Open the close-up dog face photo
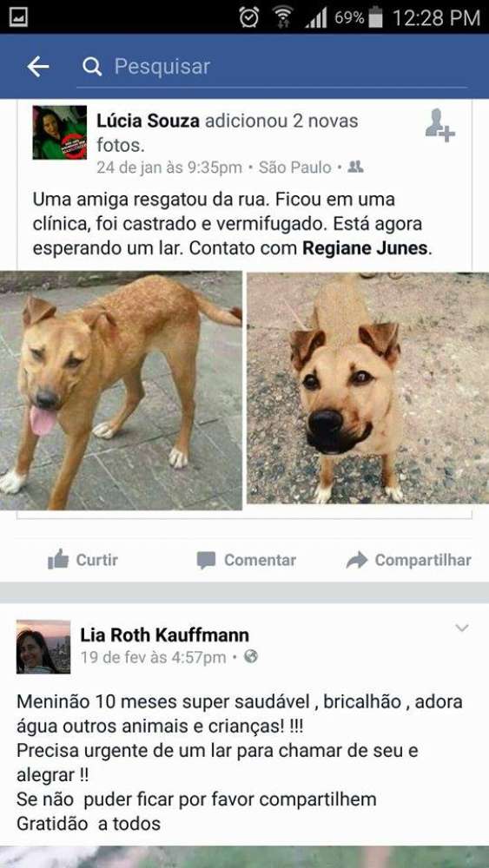The width and height of the screenshot is (489, 868). 367,388
